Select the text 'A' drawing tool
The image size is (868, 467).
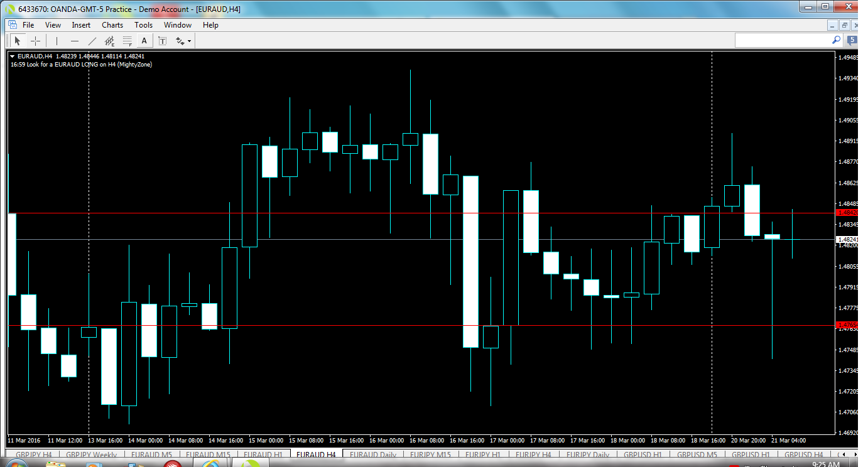144,41
